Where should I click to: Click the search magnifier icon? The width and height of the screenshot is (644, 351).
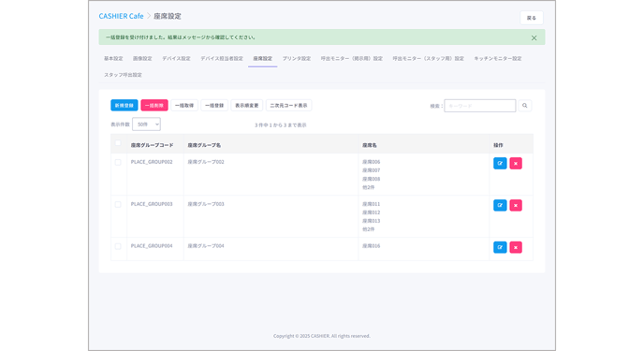(x=524, y=106)
